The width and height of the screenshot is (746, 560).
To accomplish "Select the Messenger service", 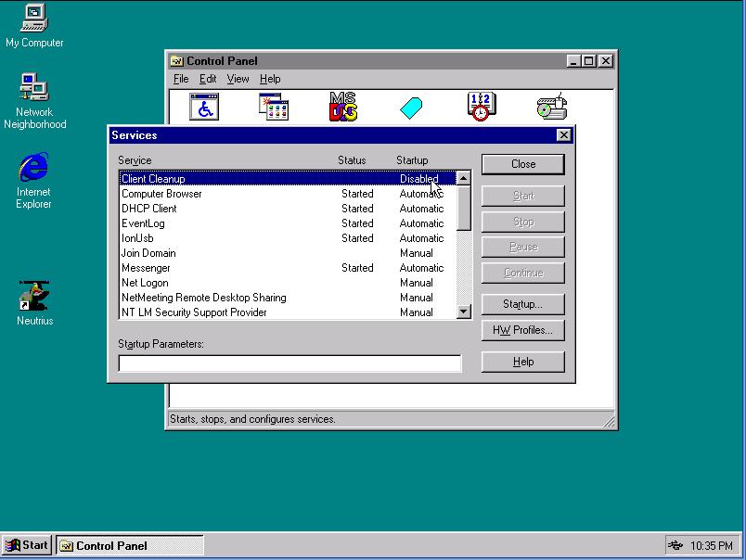I will click(288, 268).
